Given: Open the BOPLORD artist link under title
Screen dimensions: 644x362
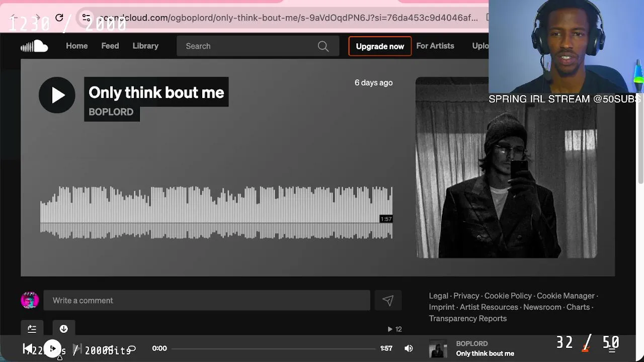Looking at the screenshot, I should coord(111,112).
